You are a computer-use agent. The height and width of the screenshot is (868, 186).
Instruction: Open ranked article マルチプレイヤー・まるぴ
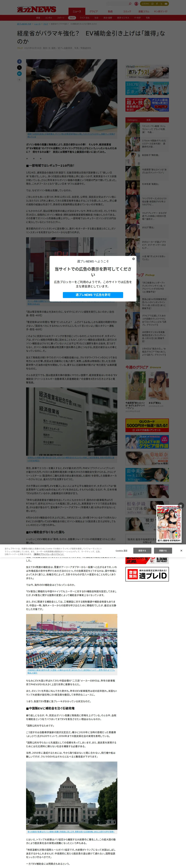[x=147, y=216]
